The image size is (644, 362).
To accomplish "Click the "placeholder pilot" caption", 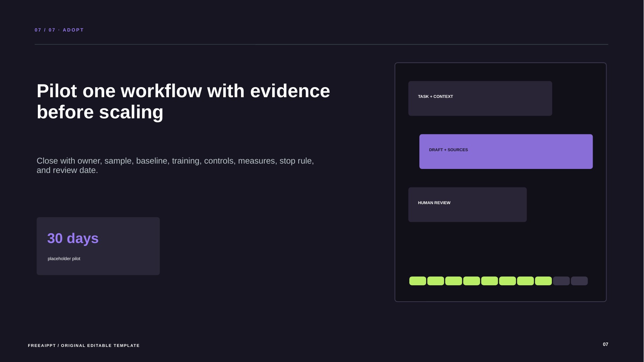I will tap(64, 258).
